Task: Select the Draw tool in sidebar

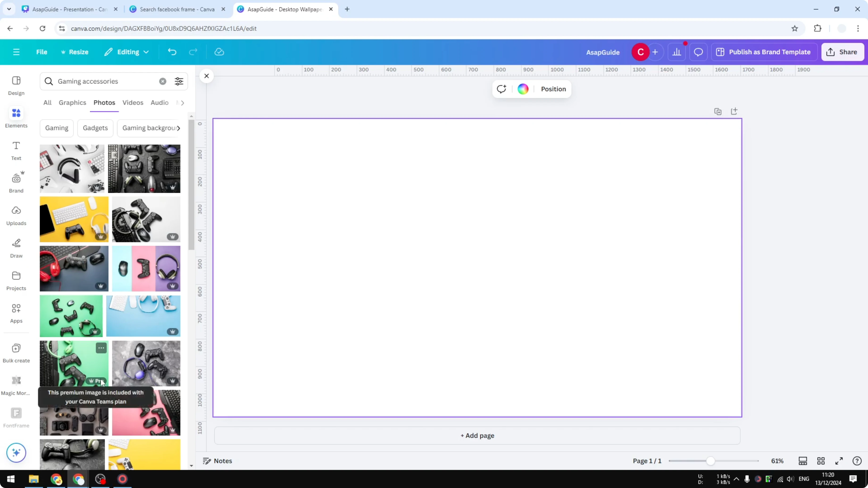Action: [x=16, y=248]
